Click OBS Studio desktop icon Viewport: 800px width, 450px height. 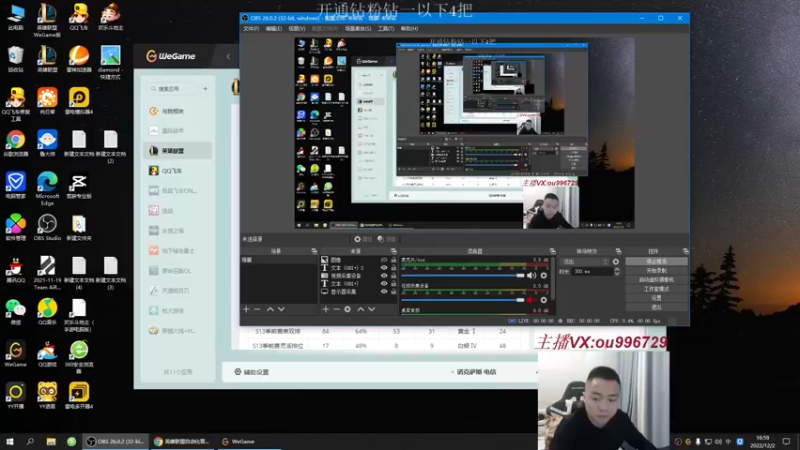[47, 227]
